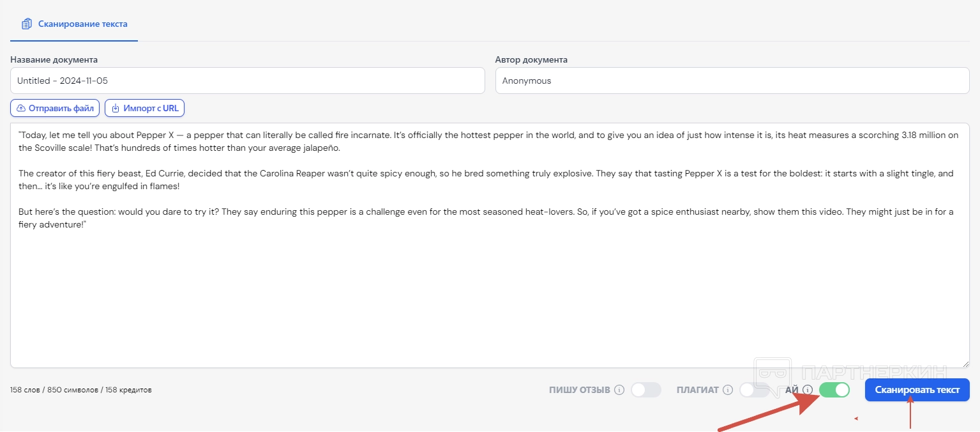Viewport: 980px width, 432px height.
Task: Click the text area resize handle corner
Action: point(965,364)
